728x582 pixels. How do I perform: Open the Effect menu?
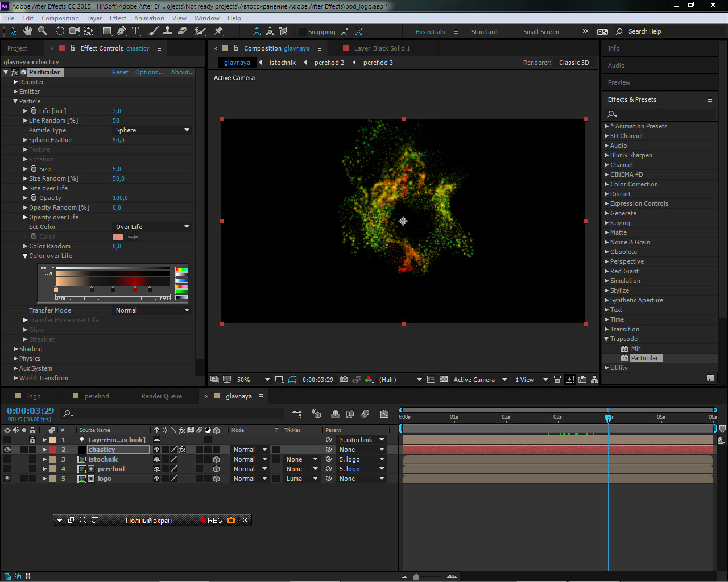[x=118, y=18]
